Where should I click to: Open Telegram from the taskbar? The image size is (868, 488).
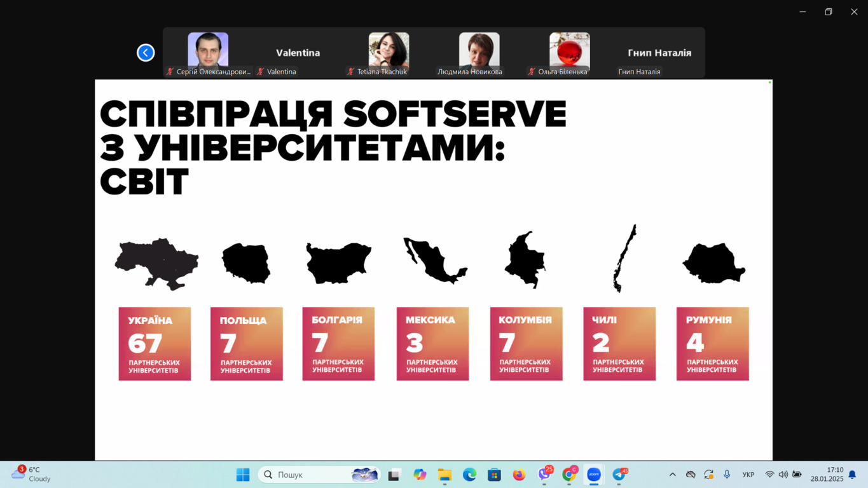tap(619, 475)
